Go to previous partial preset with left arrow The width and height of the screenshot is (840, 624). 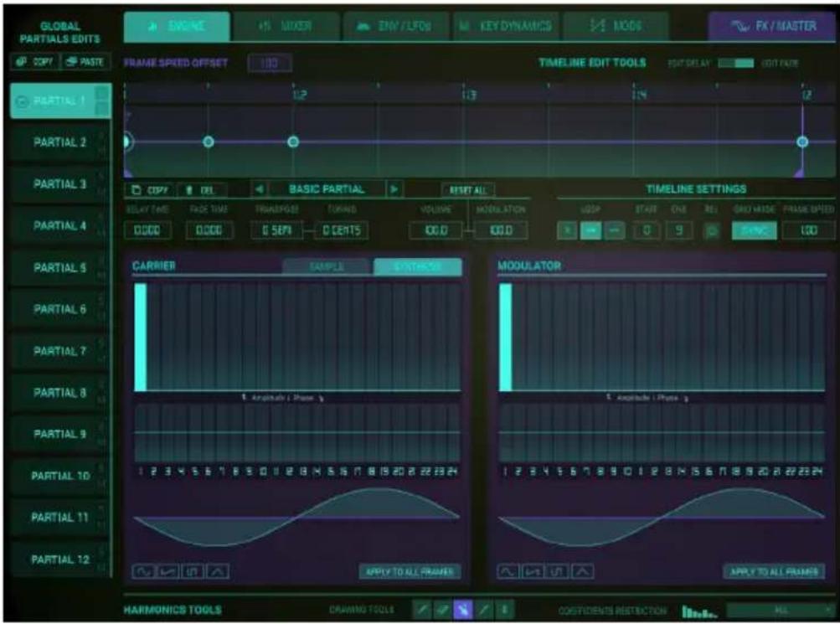pos(260,189)
